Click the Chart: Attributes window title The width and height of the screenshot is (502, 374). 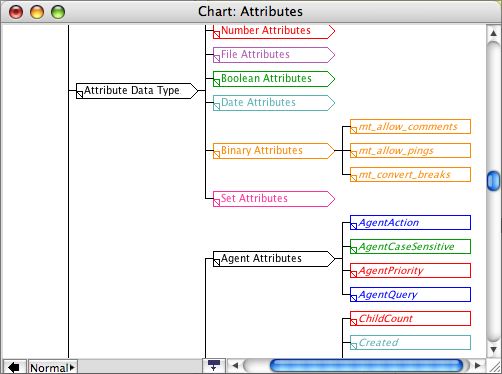(x=250, y=12)
